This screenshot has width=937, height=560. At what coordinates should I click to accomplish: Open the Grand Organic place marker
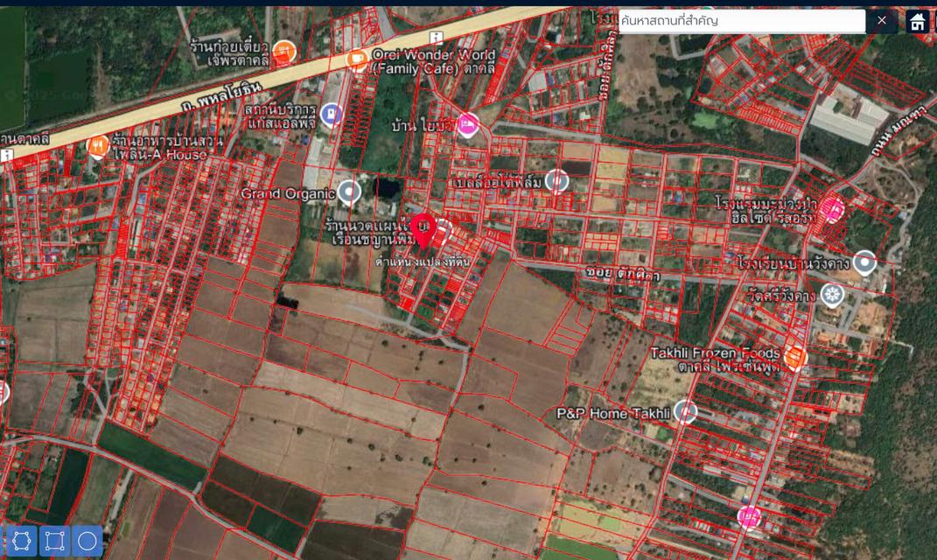tap(349, 192)
